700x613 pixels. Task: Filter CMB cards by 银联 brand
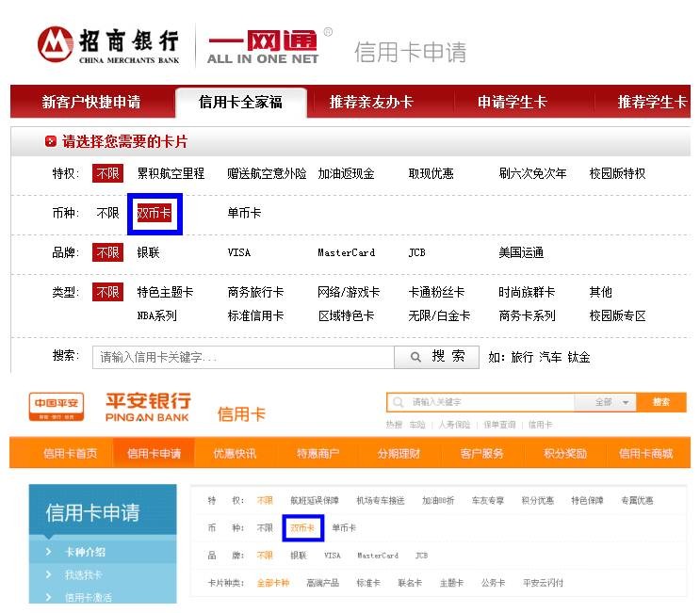(148, 253)
